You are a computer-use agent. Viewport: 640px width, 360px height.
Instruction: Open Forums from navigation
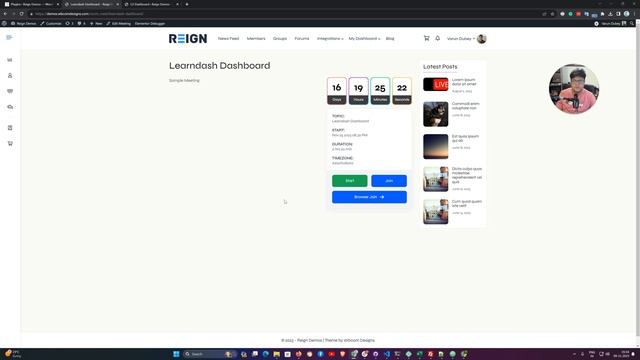(302, 39)
